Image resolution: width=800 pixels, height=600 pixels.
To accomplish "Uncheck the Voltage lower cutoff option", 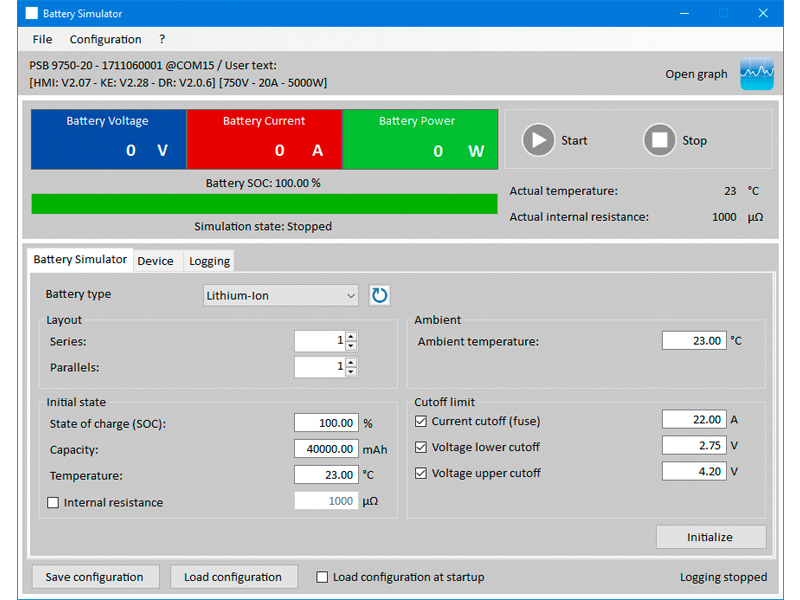I will coord(421,447).
